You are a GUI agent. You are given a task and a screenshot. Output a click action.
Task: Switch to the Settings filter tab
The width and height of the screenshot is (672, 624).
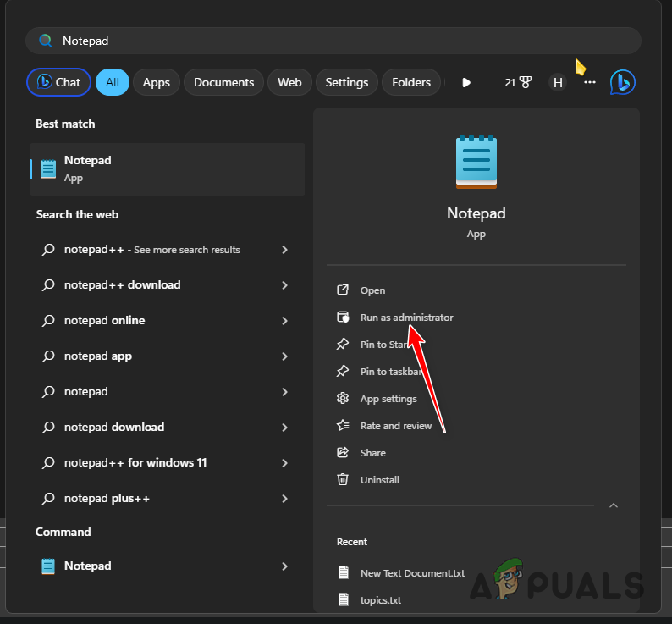347,82
